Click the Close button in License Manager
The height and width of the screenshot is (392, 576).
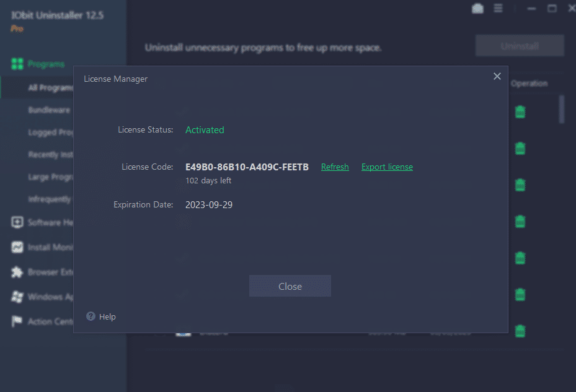[x=290, y=286]
